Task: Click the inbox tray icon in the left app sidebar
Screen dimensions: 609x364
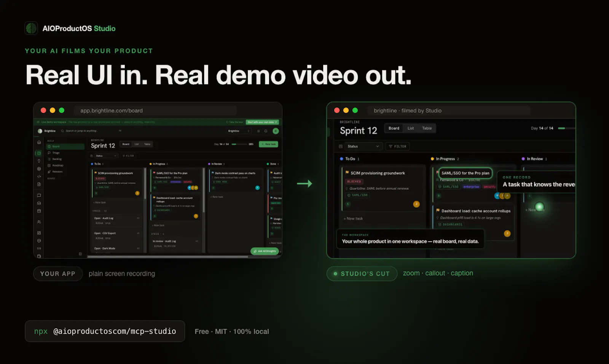Action: click(x=39, y=203)
